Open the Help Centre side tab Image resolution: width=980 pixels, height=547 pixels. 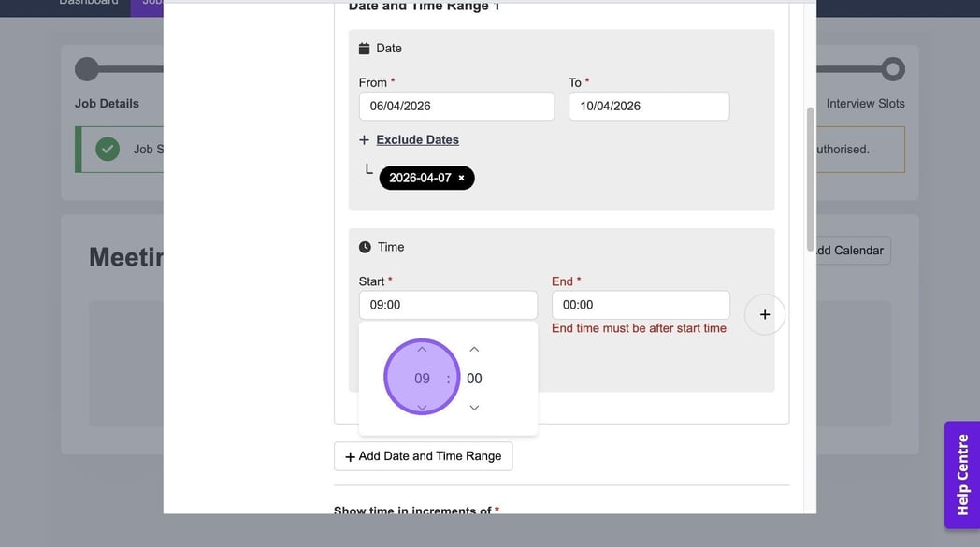click(961, 475)
